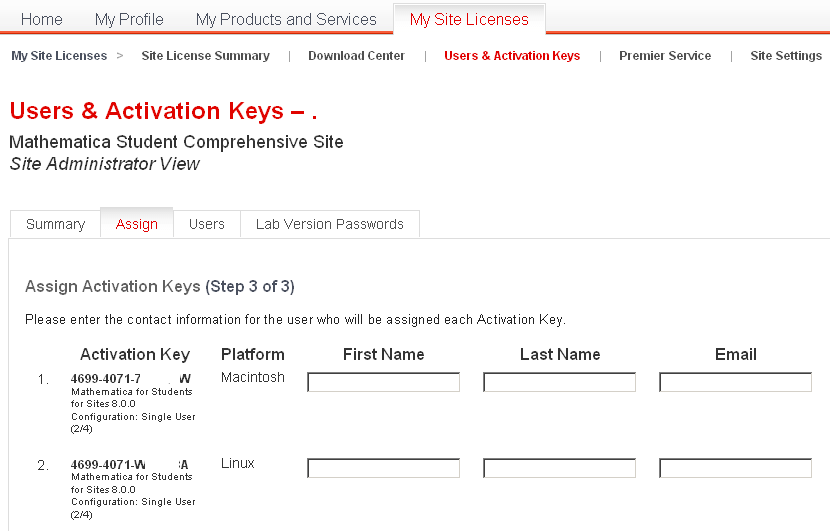Viewport: 830px width, 531px height.
Task: Open Site Settings link
Action: pos(786,56)
